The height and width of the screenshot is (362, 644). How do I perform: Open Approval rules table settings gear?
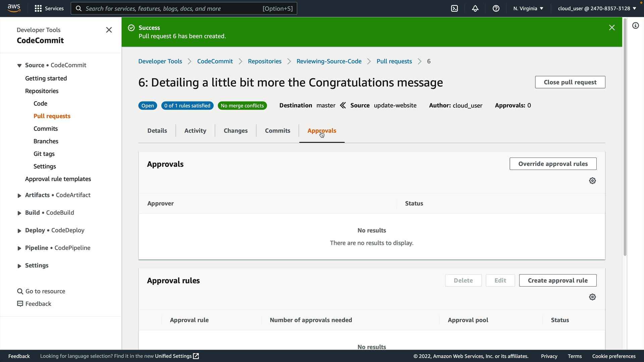coord(592,297)
